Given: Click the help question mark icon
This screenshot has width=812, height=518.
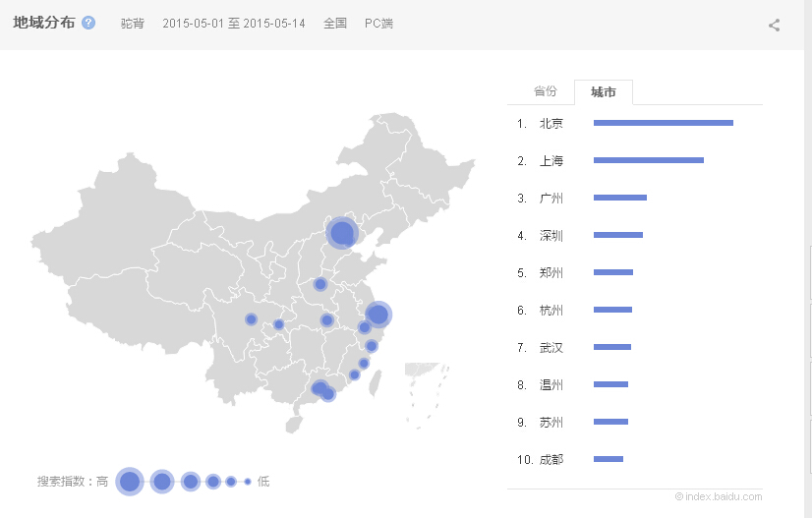Looking at the screenshot, I should [x=88, y=23].
